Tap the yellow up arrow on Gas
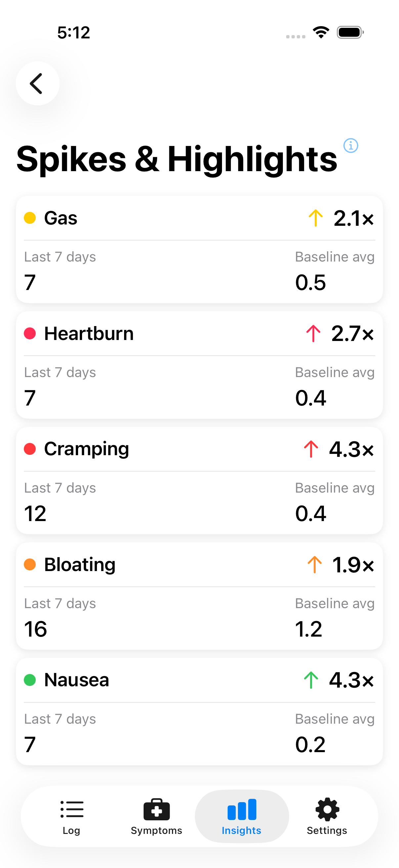Screen dimensions: 399x868 (x=316, y=218)
